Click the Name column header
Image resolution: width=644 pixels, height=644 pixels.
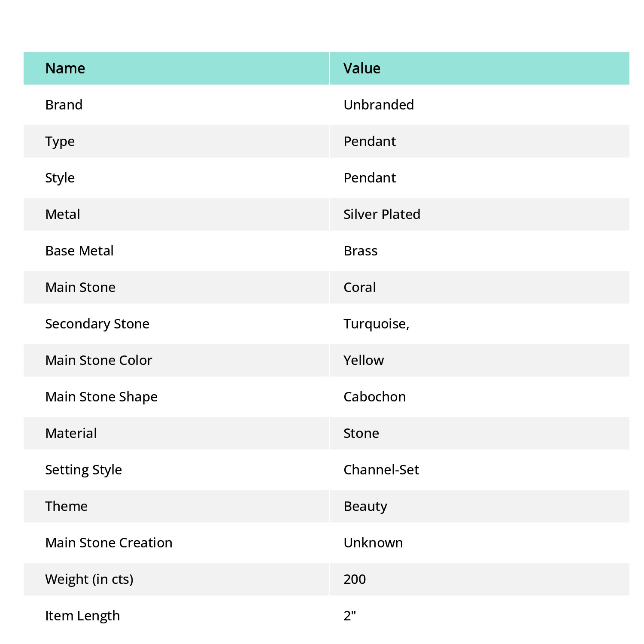(x=65, y=68)
